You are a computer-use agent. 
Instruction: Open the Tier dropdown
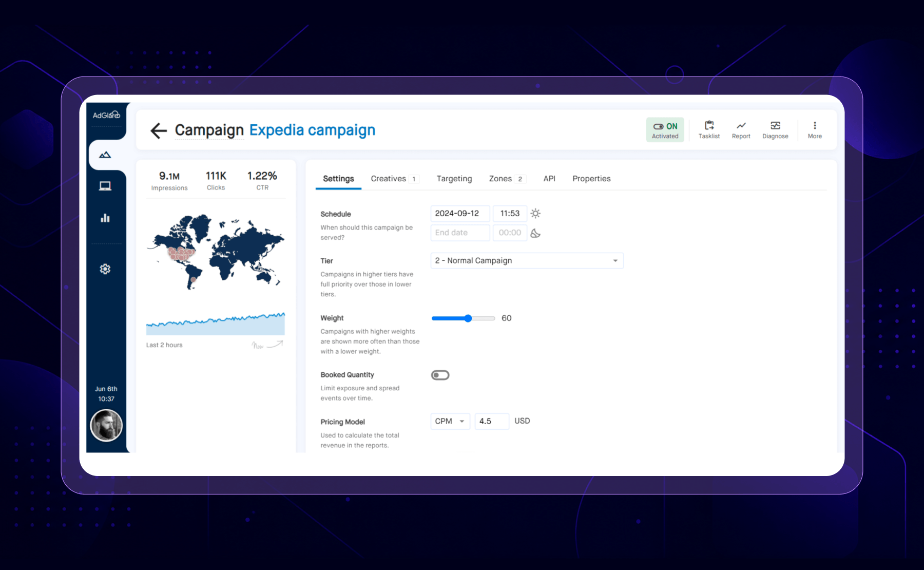(x=527, y=261)
